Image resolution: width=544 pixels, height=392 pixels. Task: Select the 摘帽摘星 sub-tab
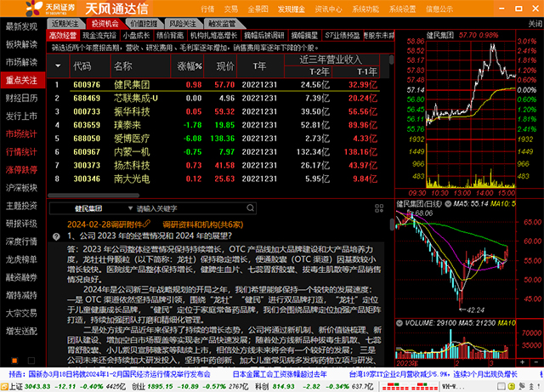(304, 36)
